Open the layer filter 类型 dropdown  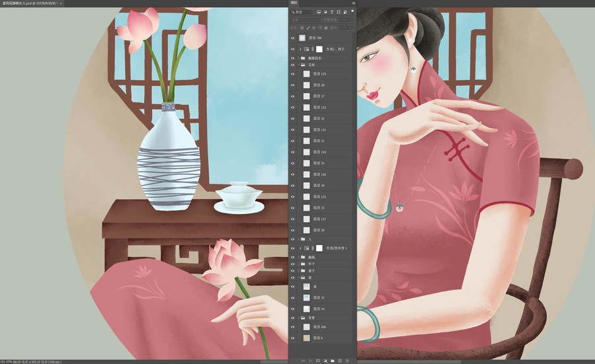[x=301, y=12]
